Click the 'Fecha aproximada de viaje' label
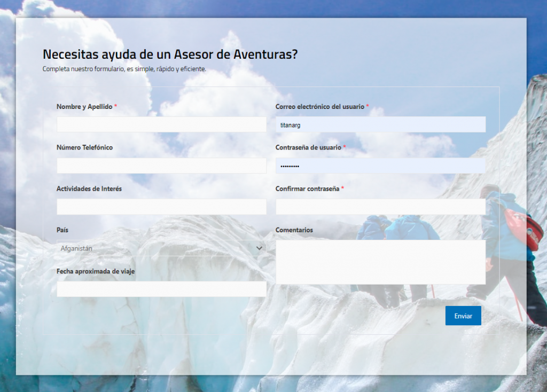 96,271
